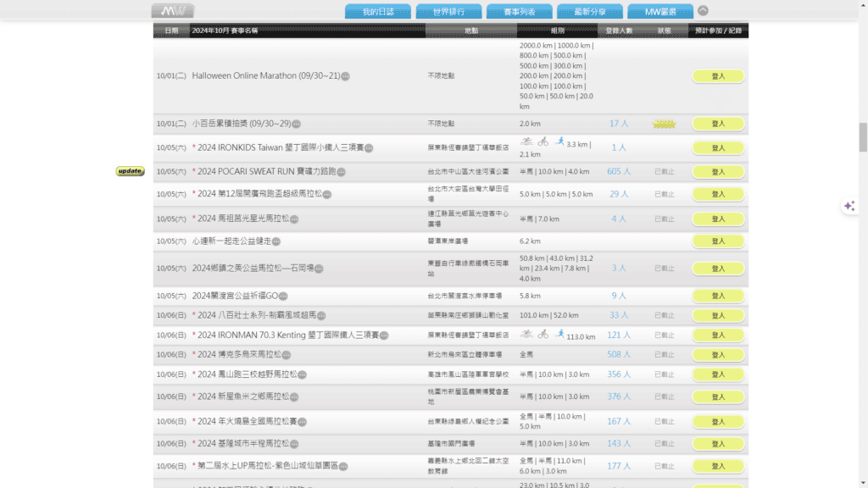Open comment icon beside 新屋魚米之鄉馬拉松

[x=294, y=396]
